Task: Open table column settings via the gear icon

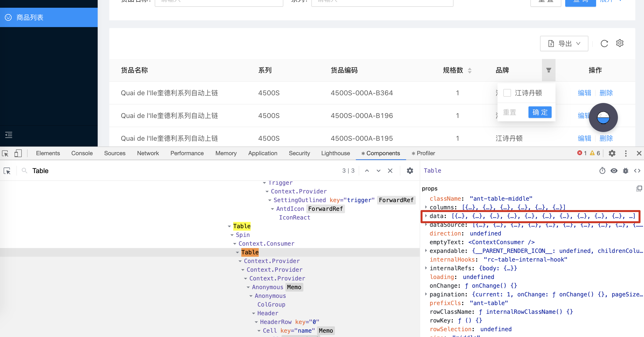Action: tap(620, 43)
